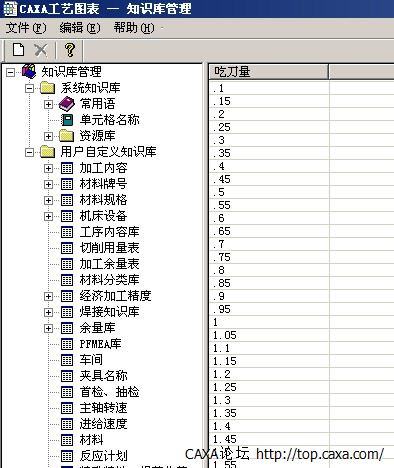Click the 系统知识库 folder icon
Screen dimensions: 394x468
pyautogui.click(x=47, y=88)
